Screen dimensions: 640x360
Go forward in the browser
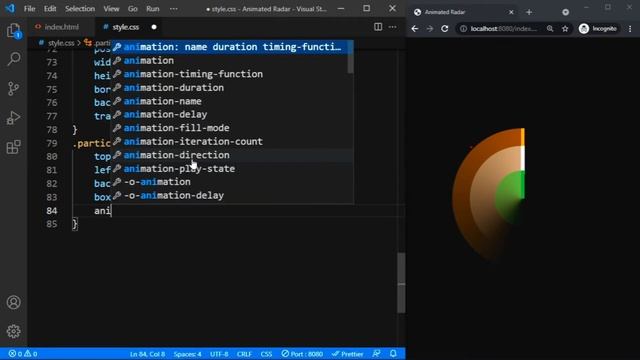click(430, 29)
